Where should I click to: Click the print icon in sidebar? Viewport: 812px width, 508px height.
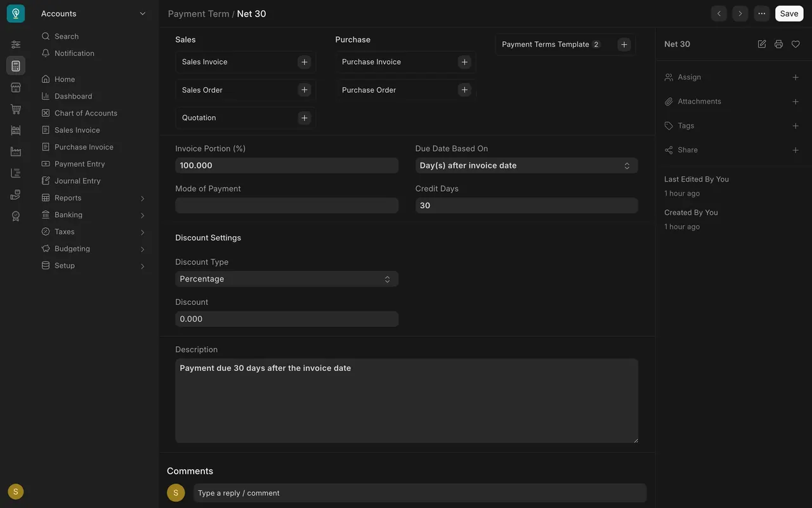coord(778,44)
